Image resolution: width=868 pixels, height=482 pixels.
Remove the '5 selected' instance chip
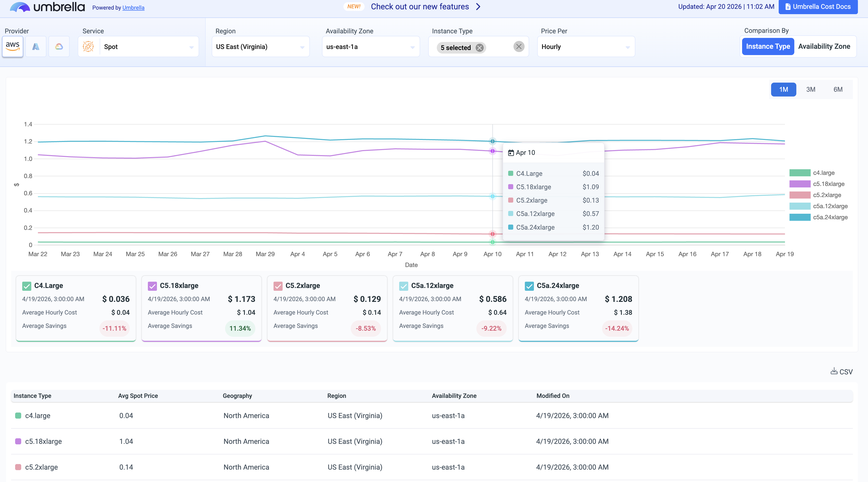pyautogui.click(x=479, y=47)
